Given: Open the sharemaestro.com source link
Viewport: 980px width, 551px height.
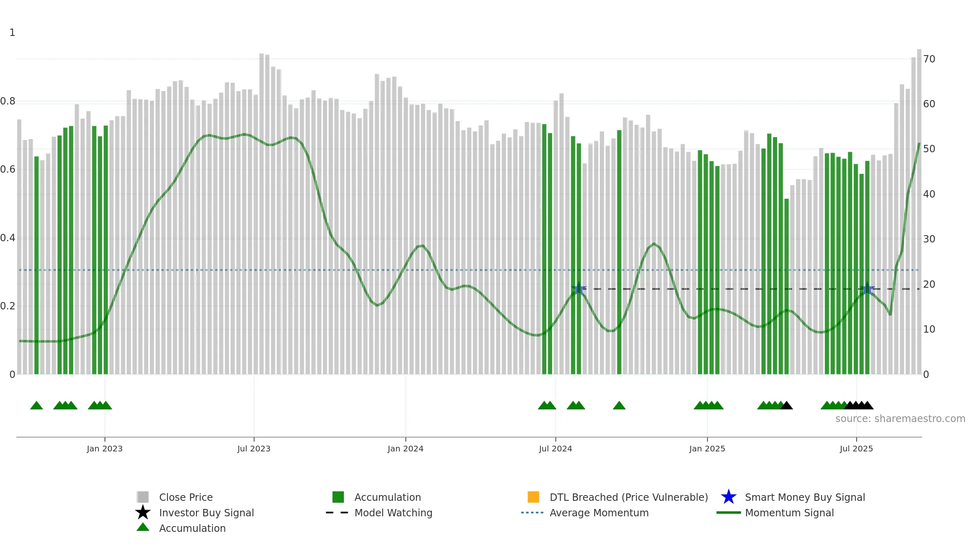Looking at the screenshot, I should 900,419.
